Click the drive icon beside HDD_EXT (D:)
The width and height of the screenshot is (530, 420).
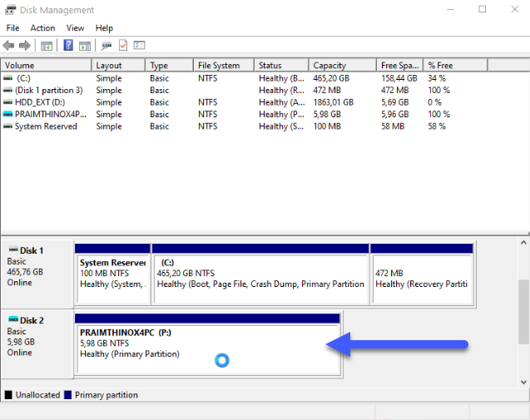pyautogui.click(x=7, y=102)
